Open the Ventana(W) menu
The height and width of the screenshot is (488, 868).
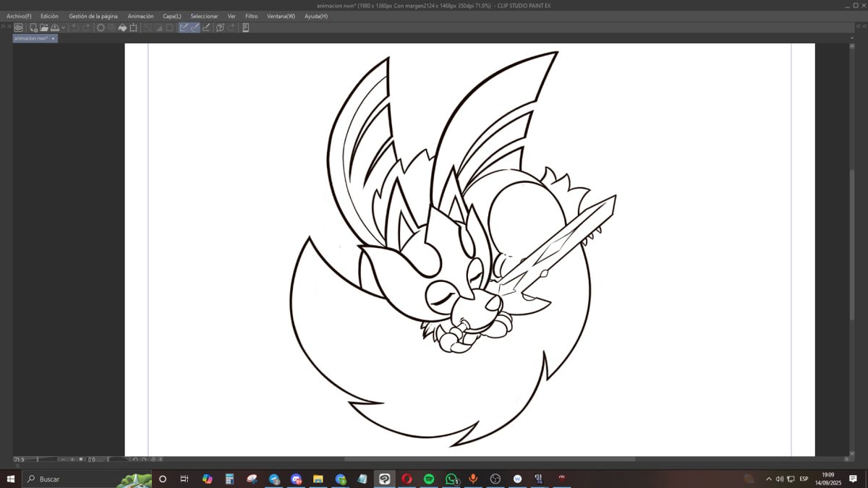coord(281,16)
